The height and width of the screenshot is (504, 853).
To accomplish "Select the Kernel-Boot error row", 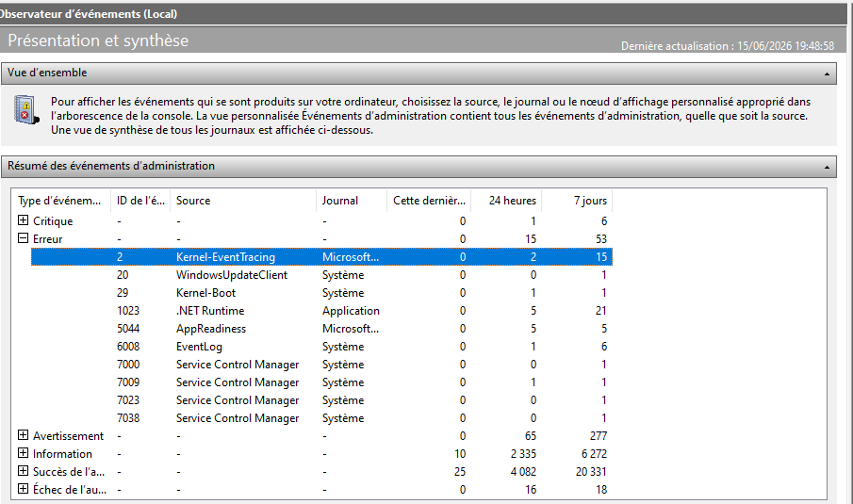I will click(321, 292).
